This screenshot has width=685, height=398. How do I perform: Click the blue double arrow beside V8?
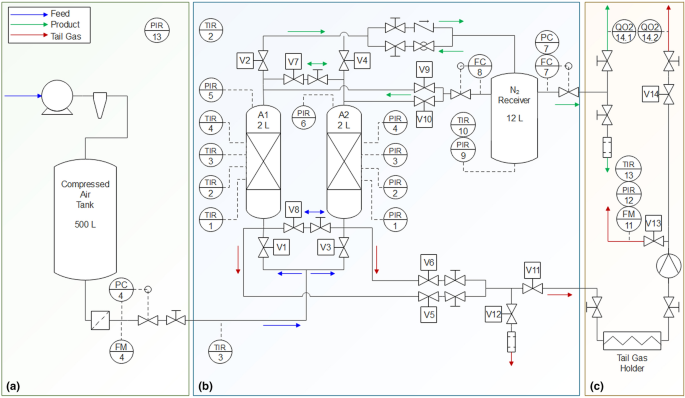coord(315,212)
